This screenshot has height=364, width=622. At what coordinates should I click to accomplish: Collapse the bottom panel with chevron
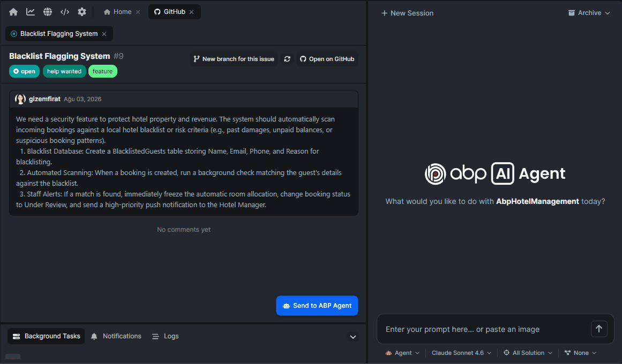[x=353, y=337]
